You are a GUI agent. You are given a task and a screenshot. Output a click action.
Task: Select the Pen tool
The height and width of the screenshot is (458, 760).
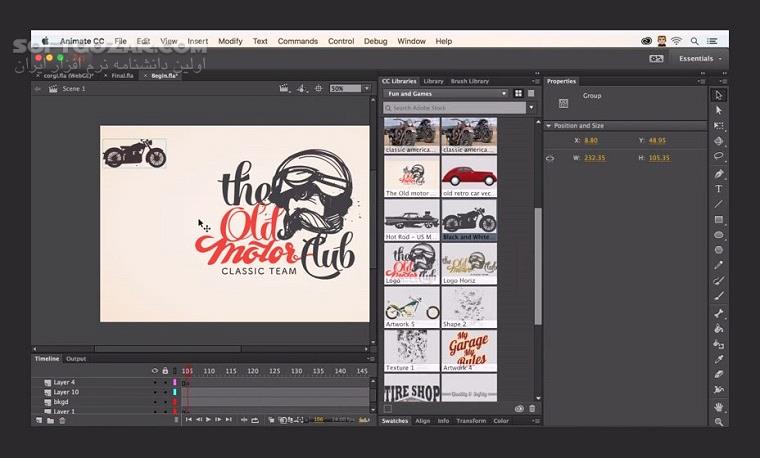click(x=719, y=174)
